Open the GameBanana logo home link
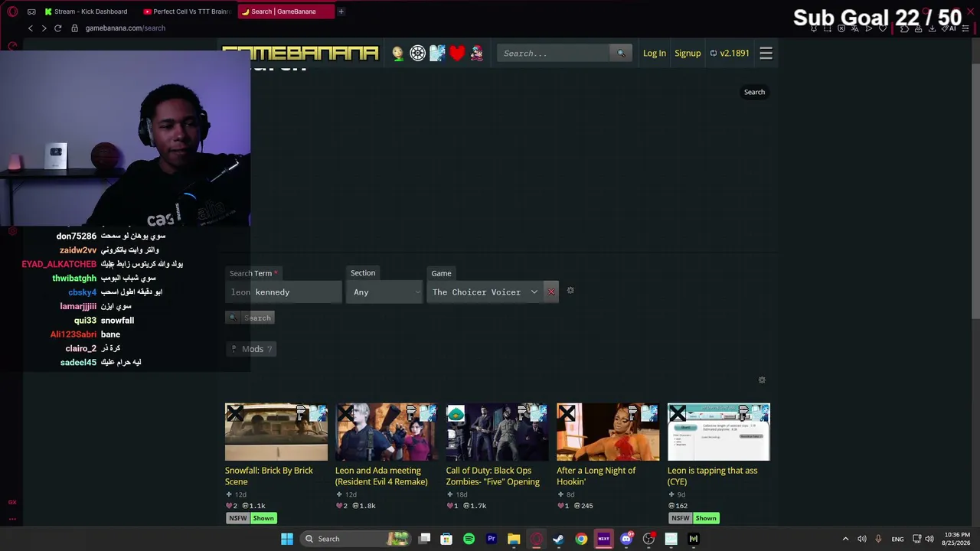This screenshot has width=980, height=551. (300, 53)
